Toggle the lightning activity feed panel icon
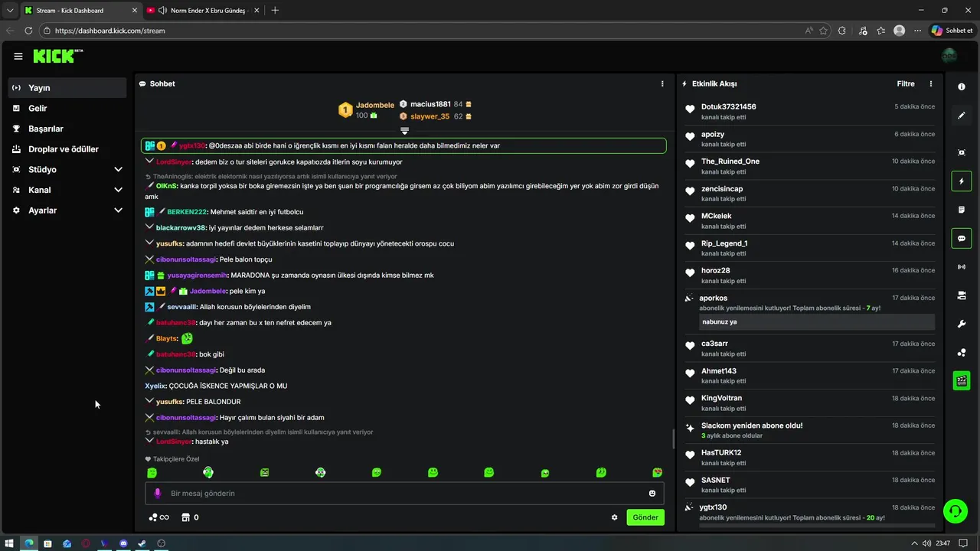Image resolution: width=980 pixels, height=551 pixels. (962, 181)
